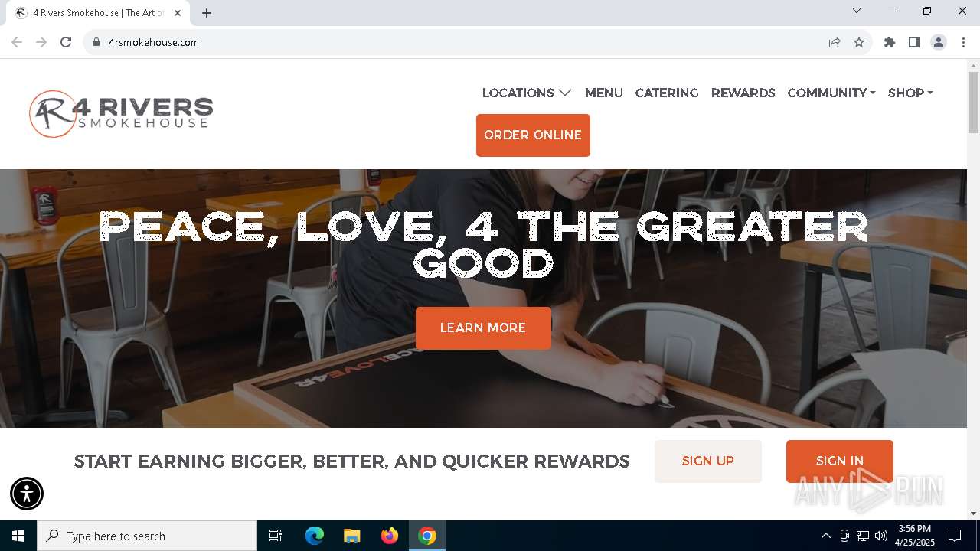Open the Chrome side panel icon
Viewport: 980px width, 551px height.
click(914, 42)
